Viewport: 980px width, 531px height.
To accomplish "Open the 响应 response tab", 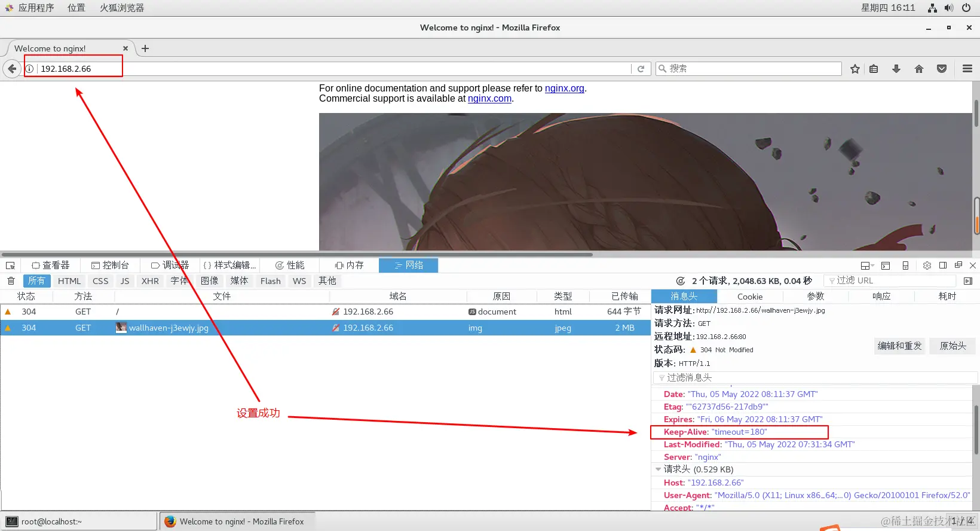I will click(x=881, y=297).
